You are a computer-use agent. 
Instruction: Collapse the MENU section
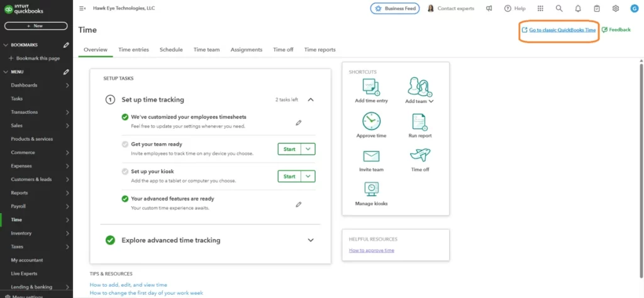[5, 72]
